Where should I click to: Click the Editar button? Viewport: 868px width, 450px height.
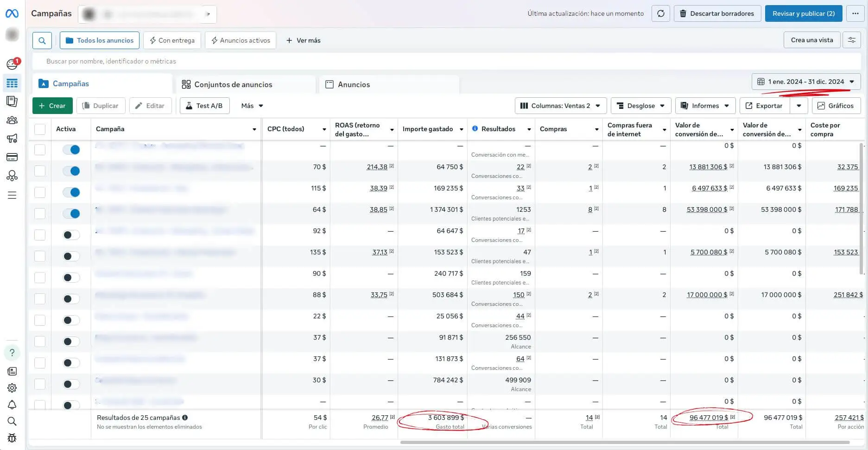[x=150, y=106]
